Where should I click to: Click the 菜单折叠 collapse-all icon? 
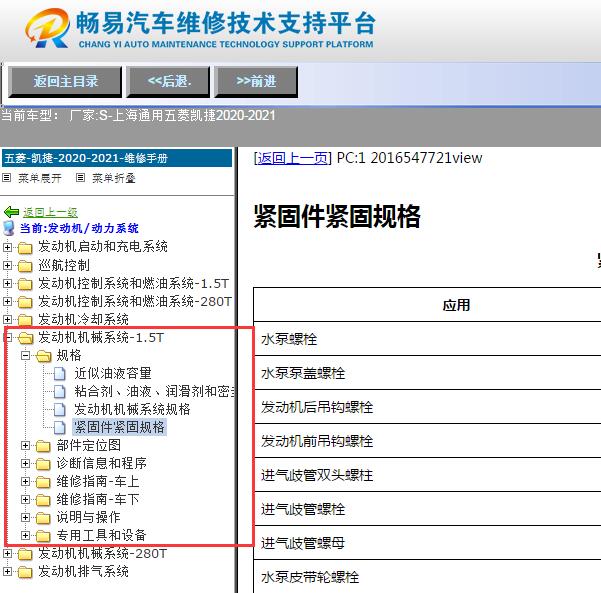click(80, 177)
